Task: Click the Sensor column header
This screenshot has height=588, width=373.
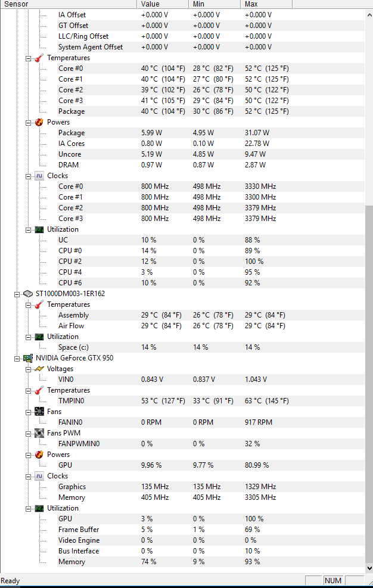Action: [x=69, y=4]
